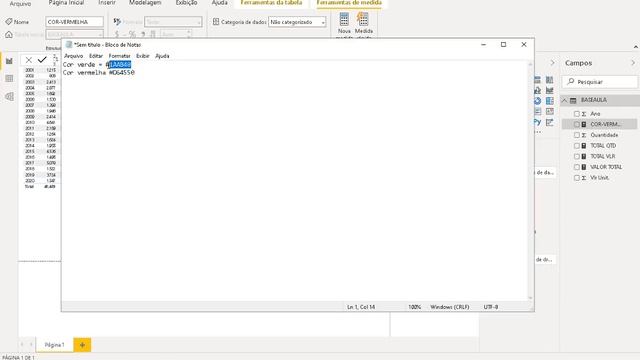
Task: Open the Ferramentas da tabela tab
Action: tap(271, 3)
